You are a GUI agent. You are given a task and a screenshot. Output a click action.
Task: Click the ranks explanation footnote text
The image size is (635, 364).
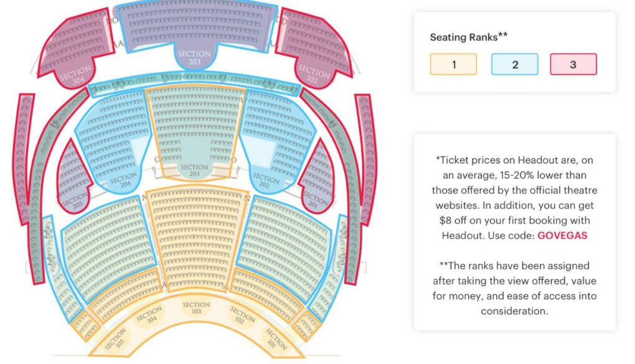click(514, 288)
